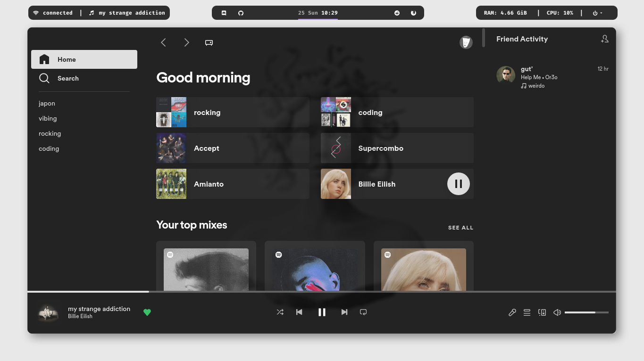Toggle repeat mode
The height and width of the screenshot is (361, 644).
[363, 312]
